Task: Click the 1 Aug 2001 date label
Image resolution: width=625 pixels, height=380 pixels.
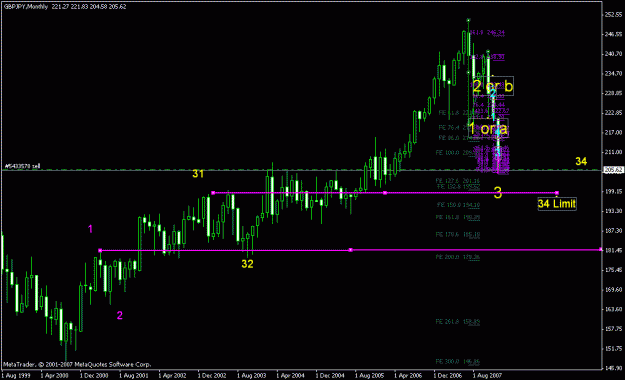Action: point(134,376)
